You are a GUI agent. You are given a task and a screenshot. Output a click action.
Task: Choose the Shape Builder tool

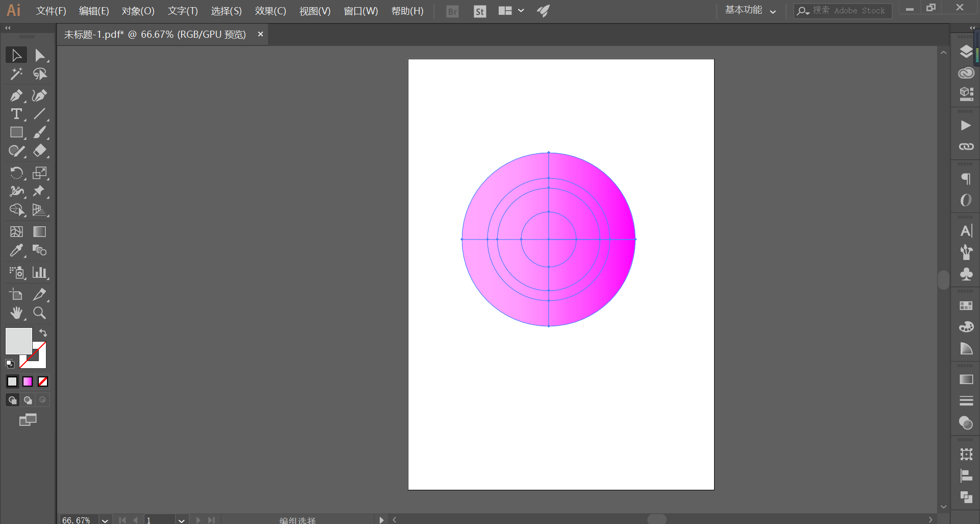coord(16,209)
